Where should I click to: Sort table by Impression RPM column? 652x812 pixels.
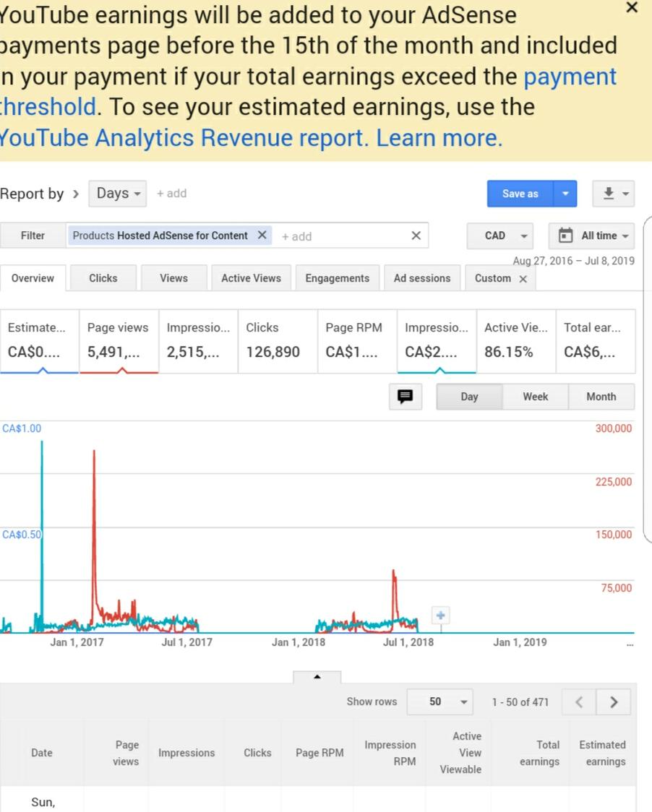click(x=390, y=753)
